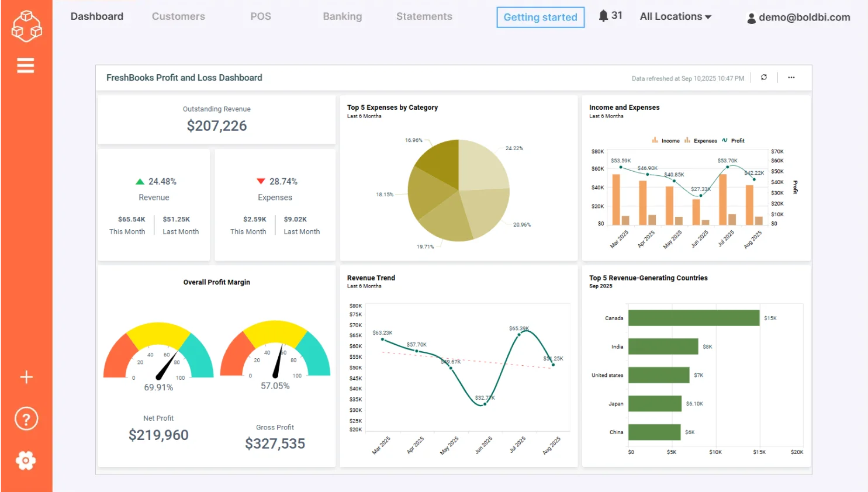Click the $57.70K point on Revenue Trend
868x492 pixels.
(x=417, y=351)
